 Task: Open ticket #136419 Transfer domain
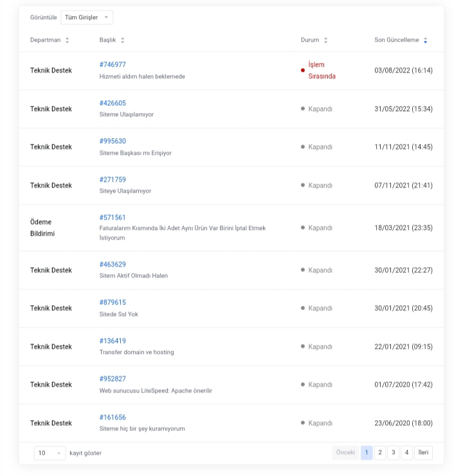coord(113,341)
